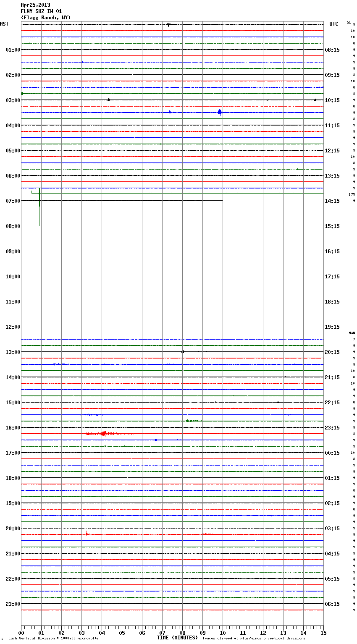Click the 08:15 UTC time label
This screenshot has width=357, height=644.
point(332,50)
